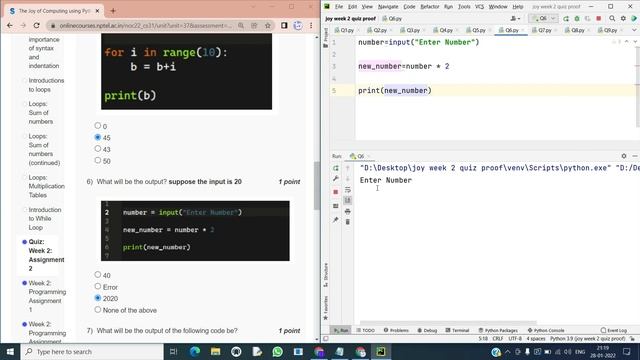Open Quiz: Week 2 Assignment 2
This screenshot has width=640, height=360.
coord(46,255)
